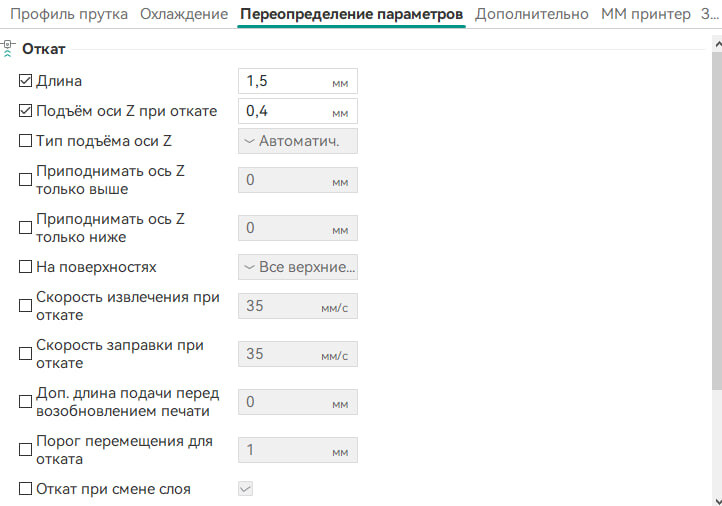Check the На поверхностях checkbox
Viewport: 722px width, 506px height.
coord(25,267)
